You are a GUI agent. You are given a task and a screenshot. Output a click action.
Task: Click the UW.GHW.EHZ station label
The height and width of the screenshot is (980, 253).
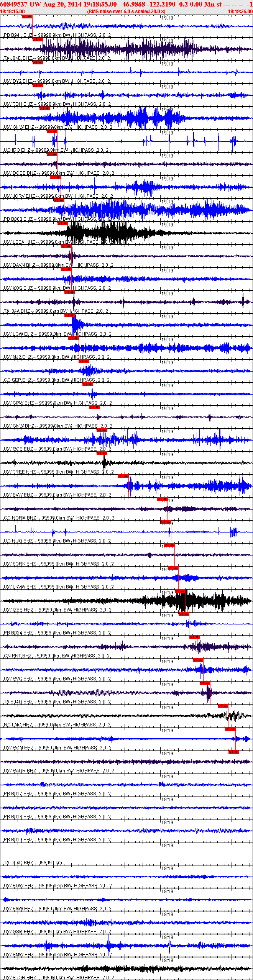[19, 127]
